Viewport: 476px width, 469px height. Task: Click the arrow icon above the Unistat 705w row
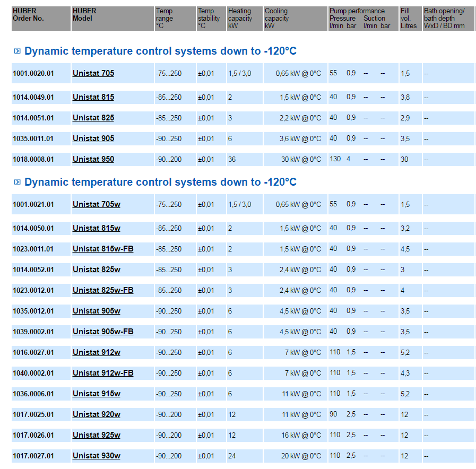(x=17, y=182)
